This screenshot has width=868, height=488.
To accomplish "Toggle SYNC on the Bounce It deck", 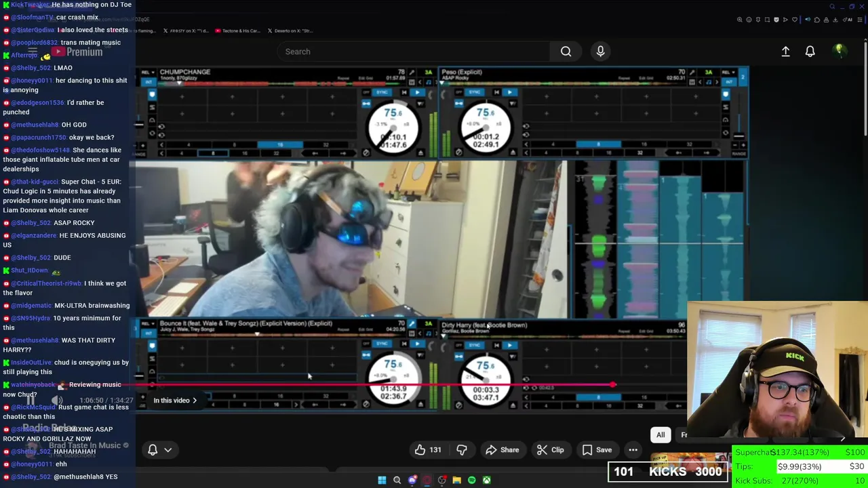I will point(382,344).
